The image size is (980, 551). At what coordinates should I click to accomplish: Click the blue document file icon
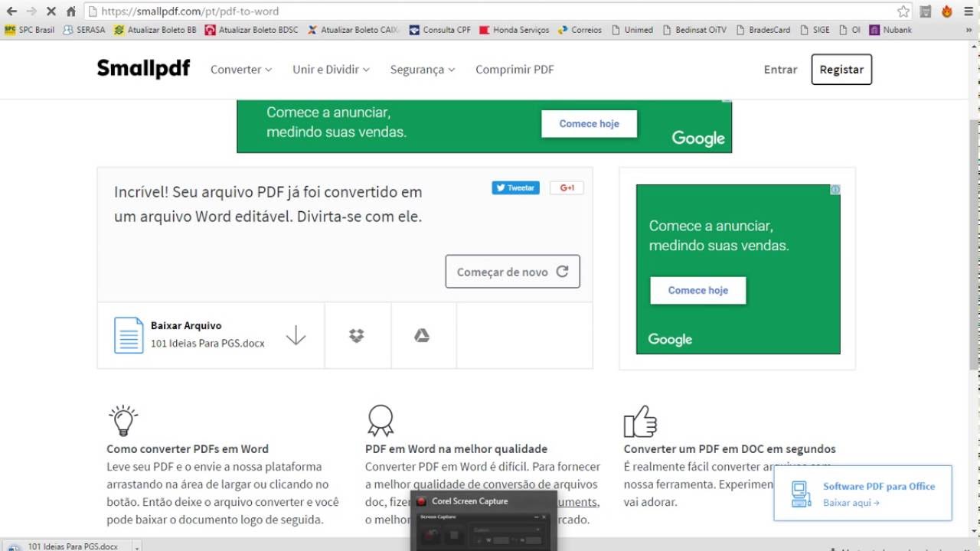click(x=129, y=335)
